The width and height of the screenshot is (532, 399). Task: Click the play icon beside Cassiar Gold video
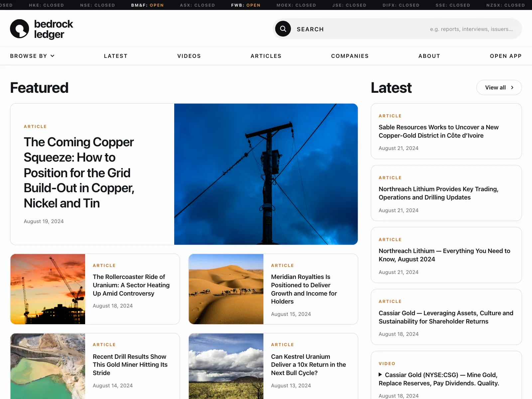380,375
